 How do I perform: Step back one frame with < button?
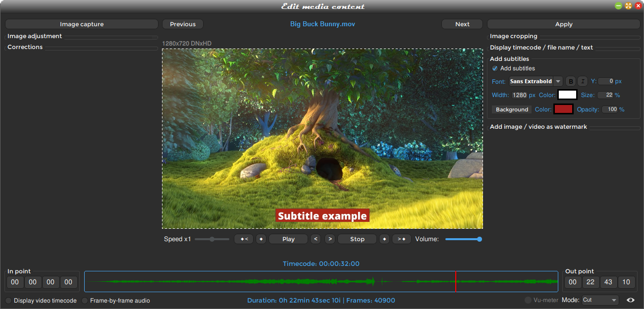pos(316,239)
